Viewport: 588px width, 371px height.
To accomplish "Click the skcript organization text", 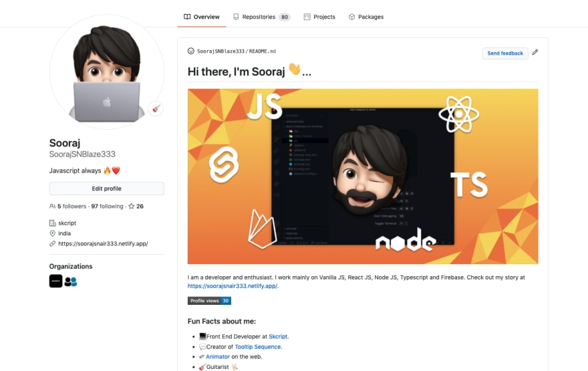I will pos(67,223).
